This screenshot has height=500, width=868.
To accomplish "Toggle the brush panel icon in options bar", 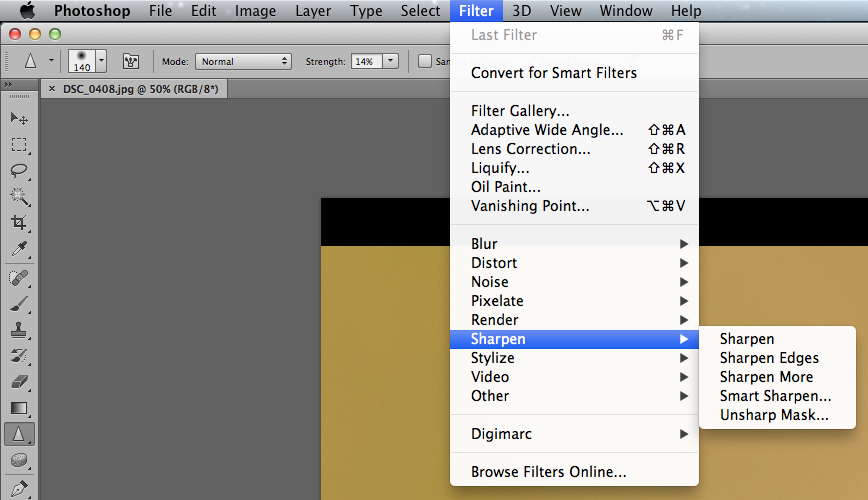I will pos(131,61).
